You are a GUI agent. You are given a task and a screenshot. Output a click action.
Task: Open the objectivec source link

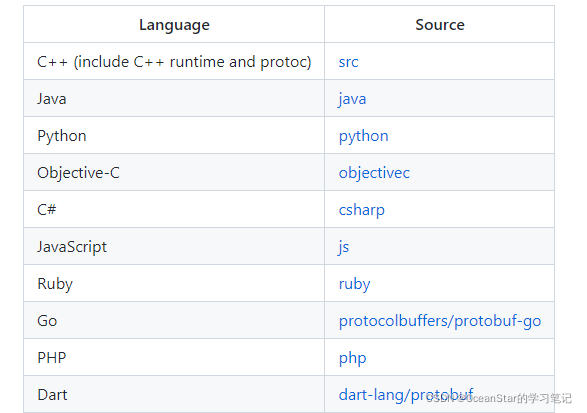click(374, 173)
